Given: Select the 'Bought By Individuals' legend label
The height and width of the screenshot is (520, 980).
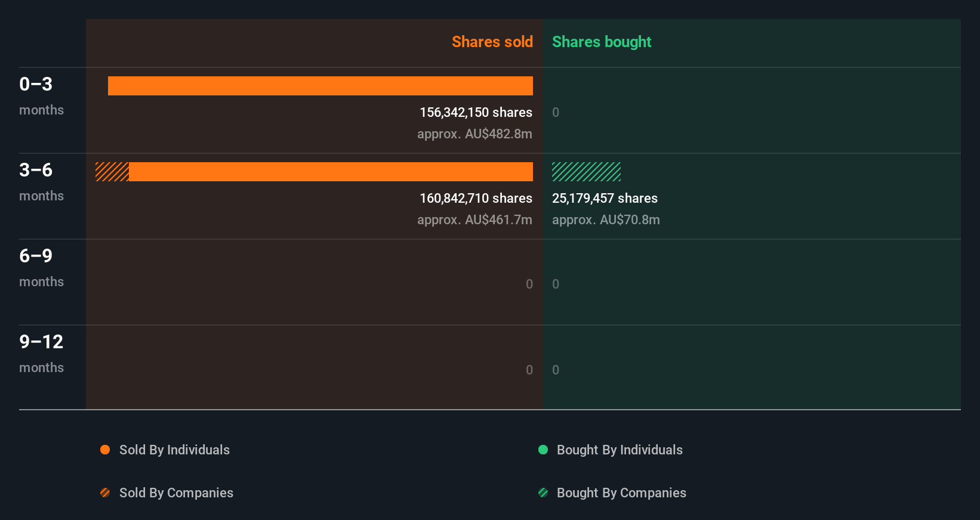Looking at the screenshot, I should [620, 450].
